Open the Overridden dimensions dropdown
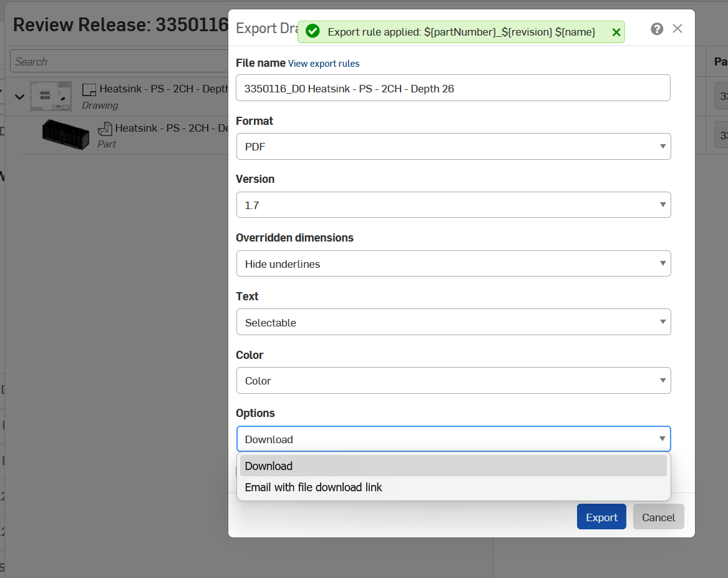This screenshot has height=578, width=728. (453, 263)
